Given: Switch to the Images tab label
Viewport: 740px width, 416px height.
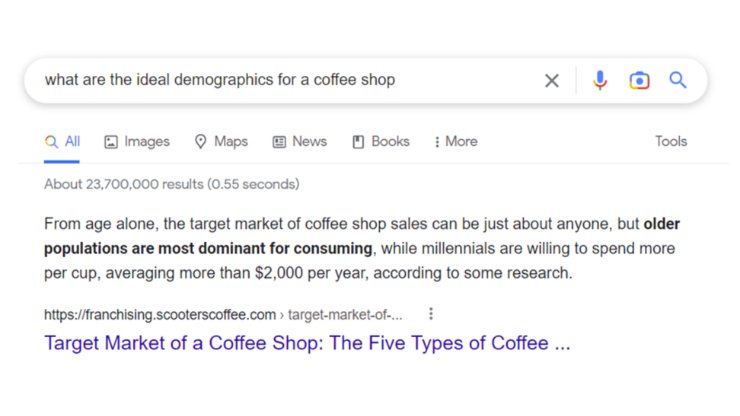Looking at the screenshot, I should click(x=147, y=142).
